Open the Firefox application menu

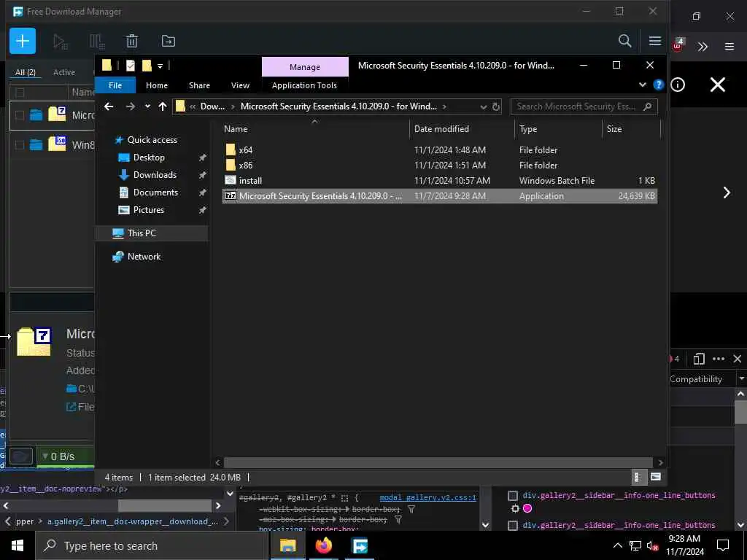pos(729,47)
